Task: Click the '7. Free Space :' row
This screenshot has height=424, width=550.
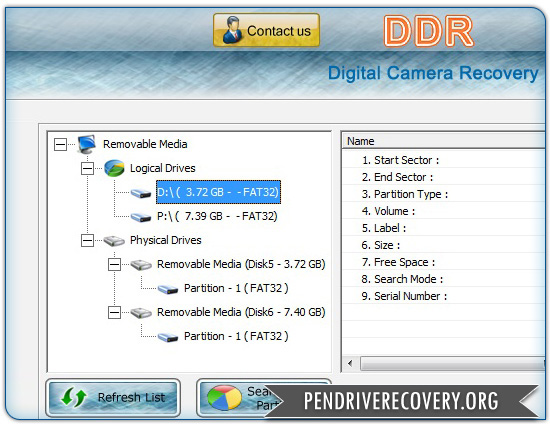Action: (443, 262)
